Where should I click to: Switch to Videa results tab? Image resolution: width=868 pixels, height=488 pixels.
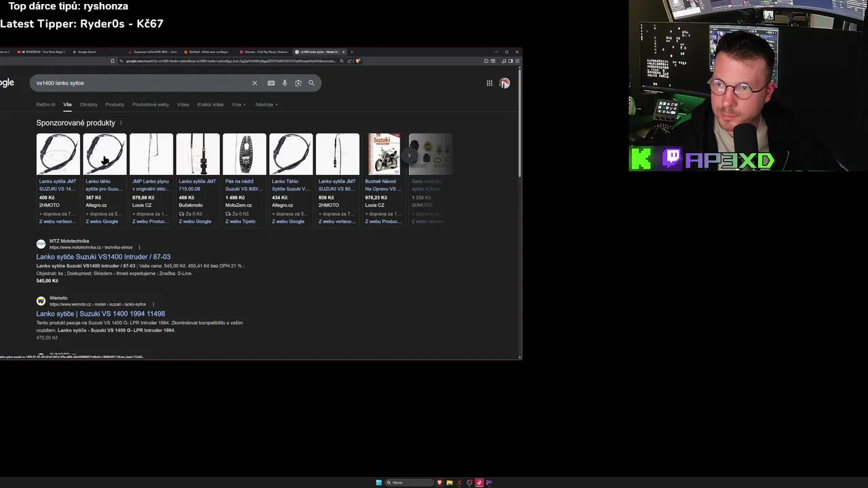[183, 104]
